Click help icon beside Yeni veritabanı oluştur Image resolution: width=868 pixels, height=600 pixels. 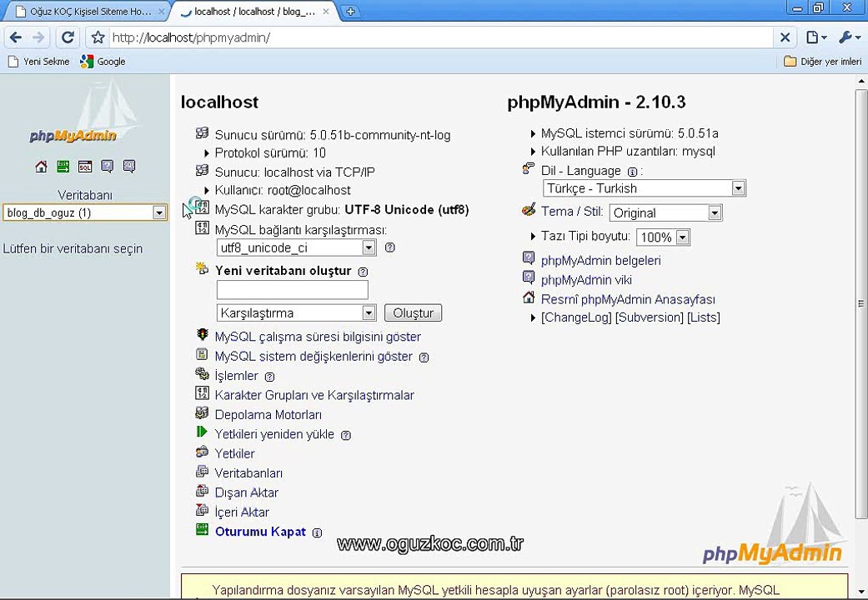click(364, 272)
